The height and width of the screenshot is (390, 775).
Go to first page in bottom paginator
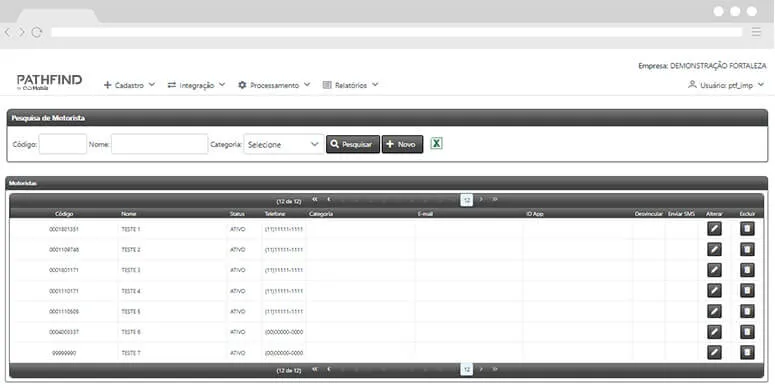click(315, 369)
